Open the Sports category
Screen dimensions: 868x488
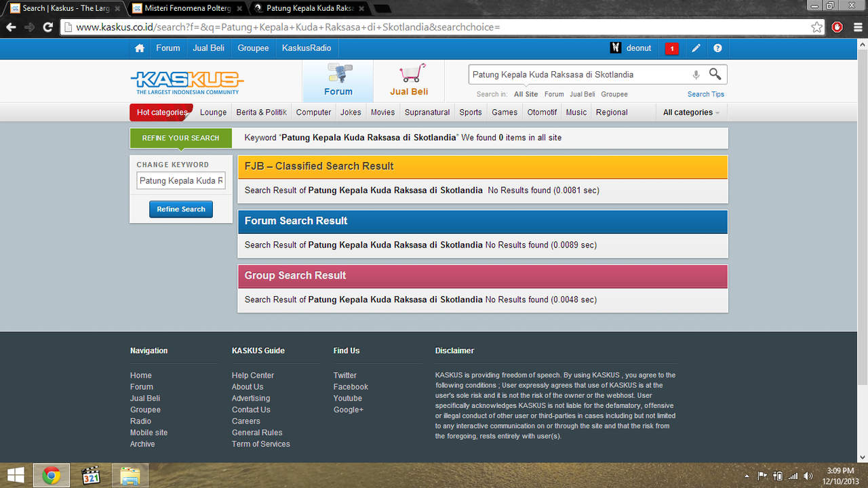pos(471,113)
